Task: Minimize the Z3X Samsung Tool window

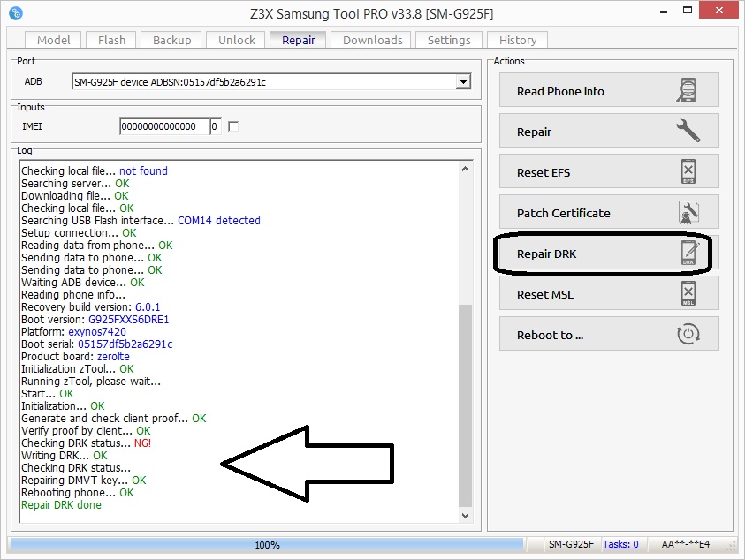Action: pos(664,11)
